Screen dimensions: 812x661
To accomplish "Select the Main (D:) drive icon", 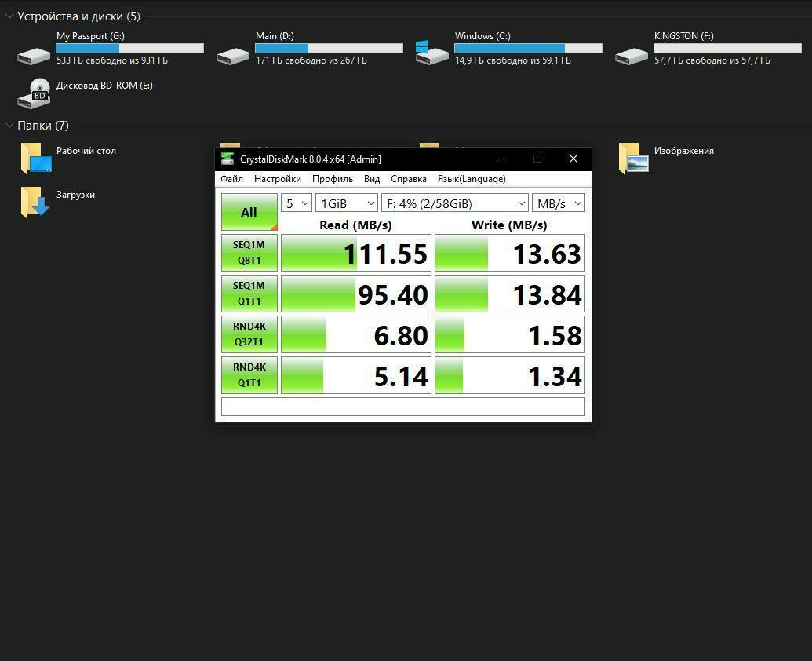I will [233, 56].
